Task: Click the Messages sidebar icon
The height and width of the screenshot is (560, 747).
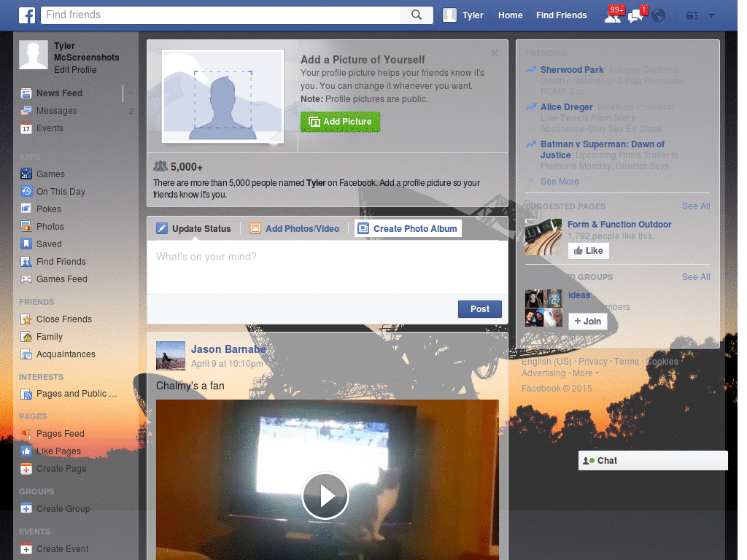Action: [26, 111]
